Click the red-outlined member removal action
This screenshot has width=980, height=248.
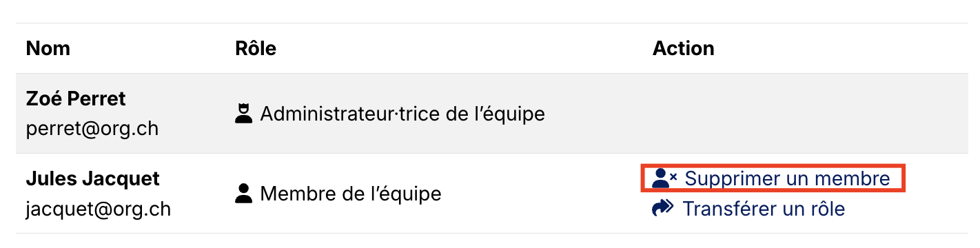[773, 178]
